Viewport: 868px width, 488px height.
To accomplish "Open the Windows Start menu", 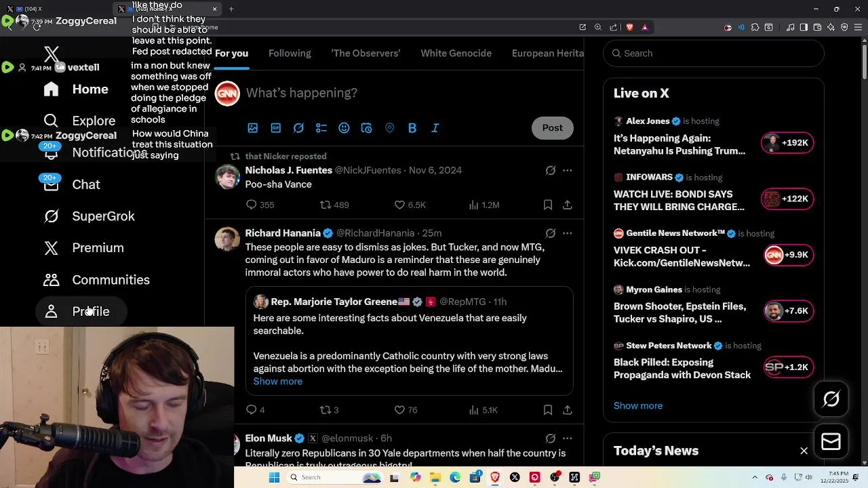I will (x=274, y=477).
